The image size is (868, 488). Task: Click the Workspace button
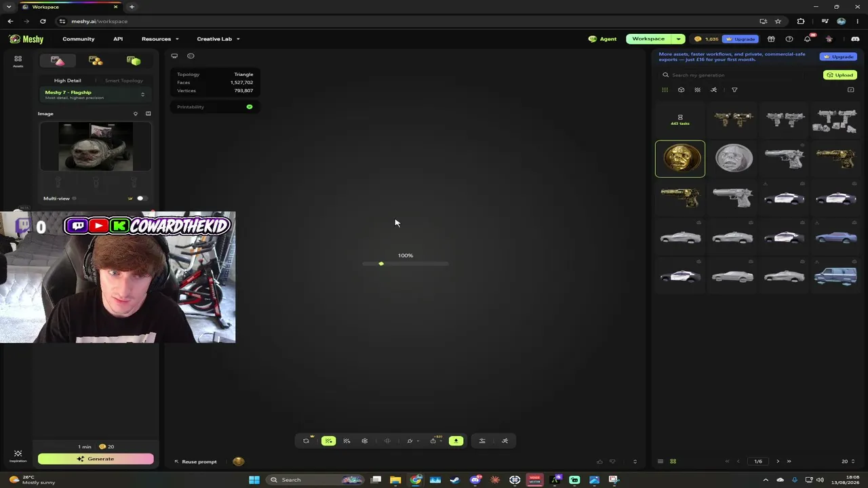tap(649, 39)
